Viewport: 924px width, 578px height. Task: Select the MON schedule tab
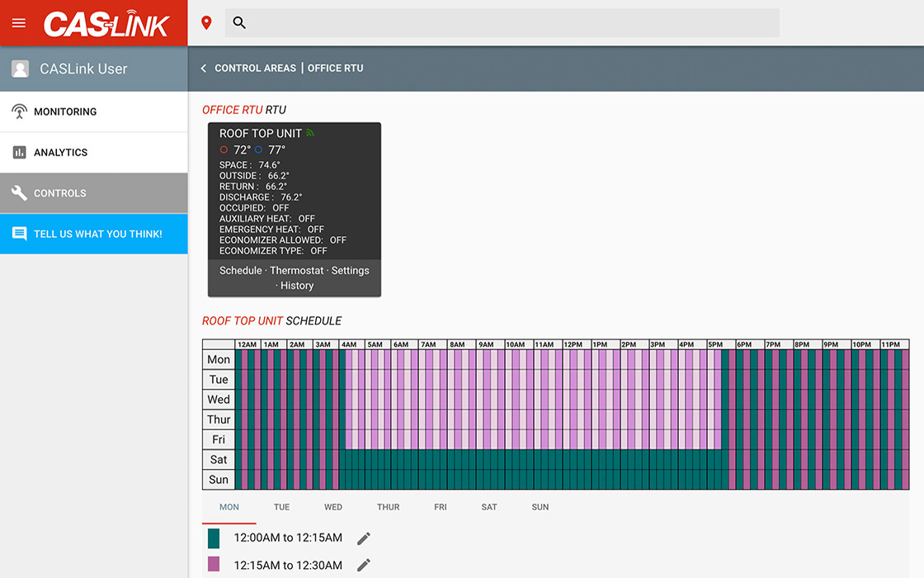229,507
